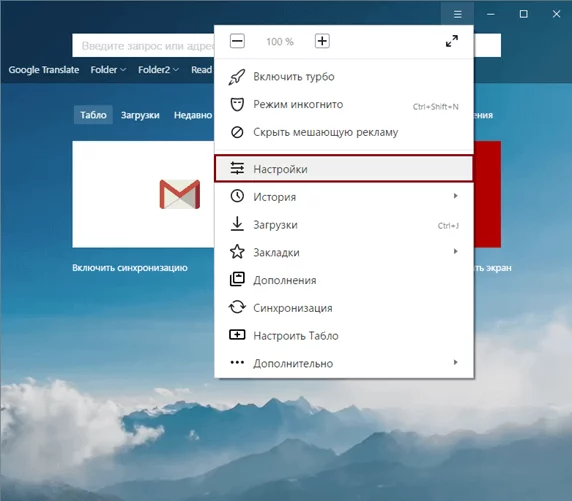This screenshot has height=501, width=572.
Task: Click the hamburger menu icon in title bar
Action: coord(457,14)
